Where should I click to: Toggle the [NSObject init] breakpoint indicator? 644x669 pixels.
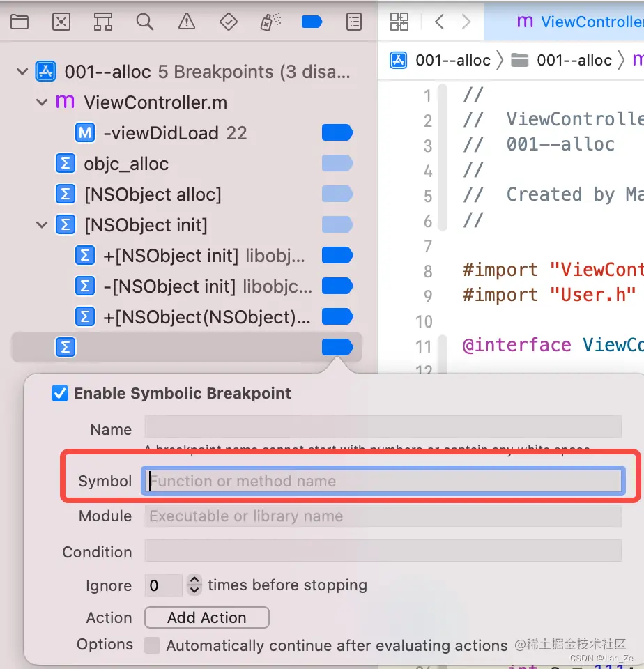tap(337, 224)
